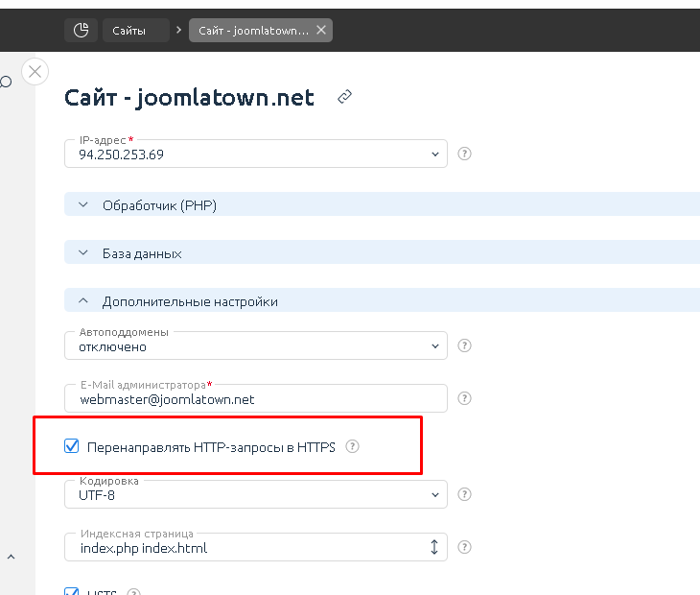Show help for Индексная страница field

464,547
